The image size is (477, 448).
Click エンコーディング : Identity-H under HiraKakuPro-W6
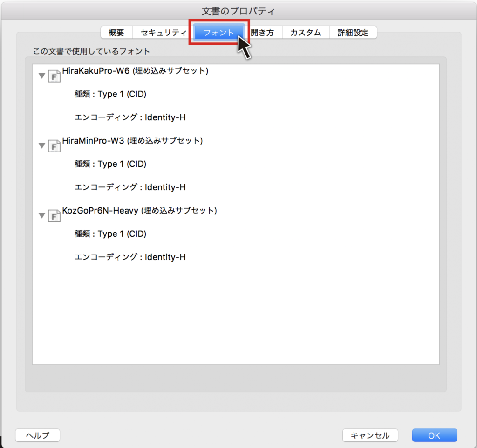(130, 117)
